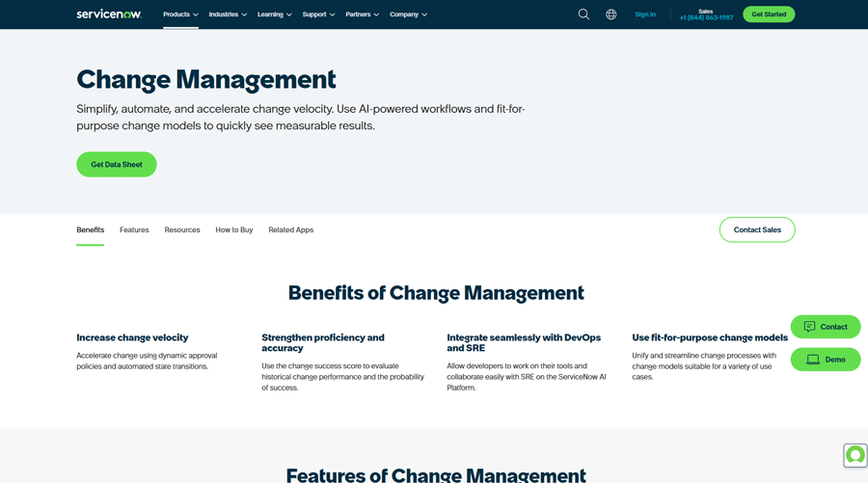Select the Benefits tab
Image resolution: width=868 pixels, height=483 pixels.
[x=91, y=229]
